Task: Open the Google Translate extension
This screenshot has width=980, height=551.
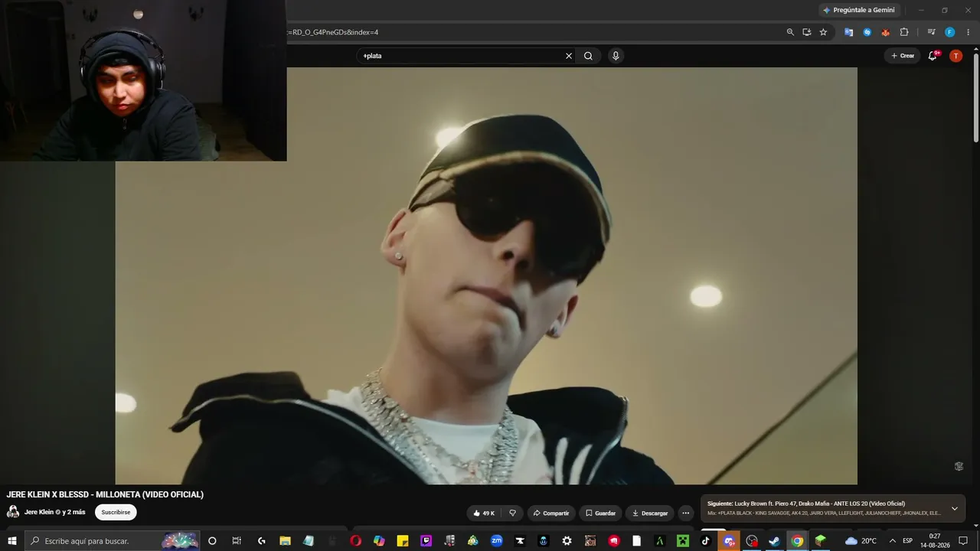Action: (x=848, y=32)
